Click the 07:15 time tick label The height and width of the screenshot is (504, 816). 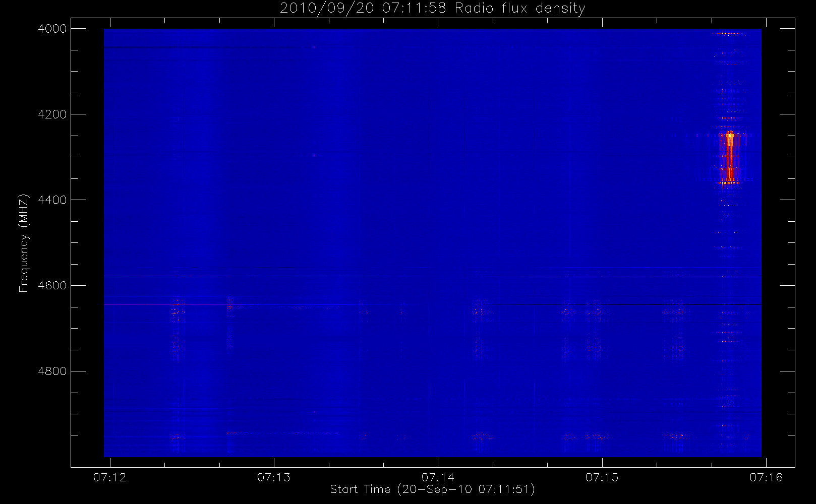pyautogui.click(x=602, y=477)
